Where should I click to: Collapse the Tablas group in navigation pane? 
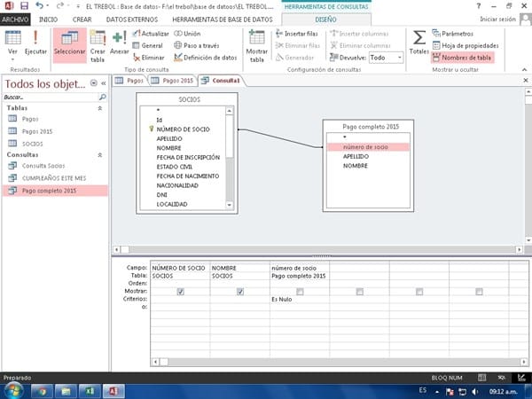[99, 107]
